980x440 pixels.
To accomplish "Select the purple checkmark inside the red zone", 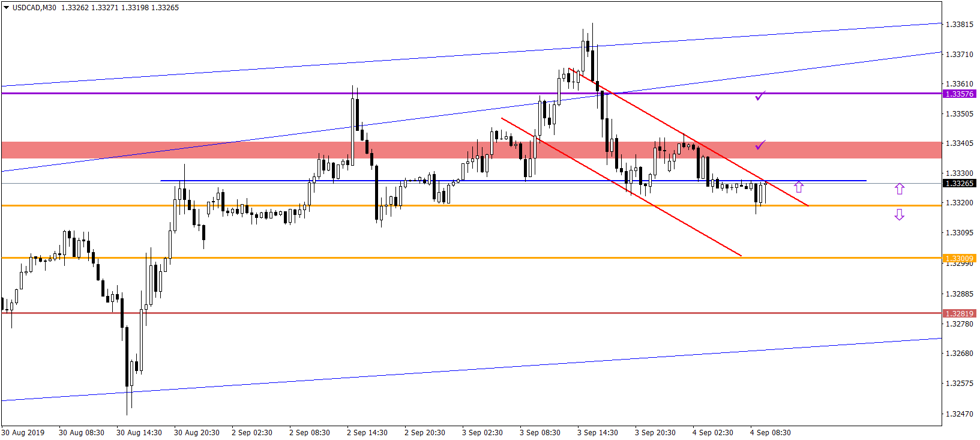I will (x=760, y=145).
